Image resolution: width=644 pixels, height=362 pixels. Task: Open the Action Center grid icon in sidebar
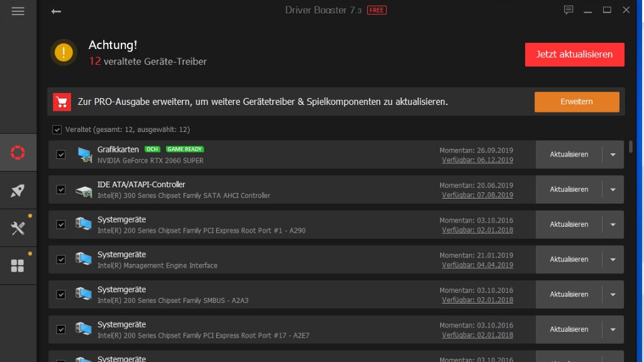pyautogui.click(x=18, y=265)
